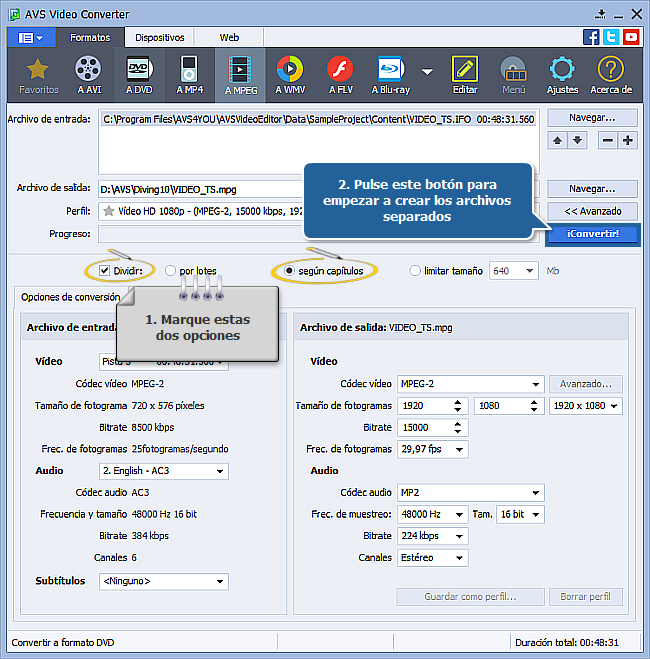Click the frame width 1920 stepper
This screenshot has height=659, width=650.
(x=458, y=406)
